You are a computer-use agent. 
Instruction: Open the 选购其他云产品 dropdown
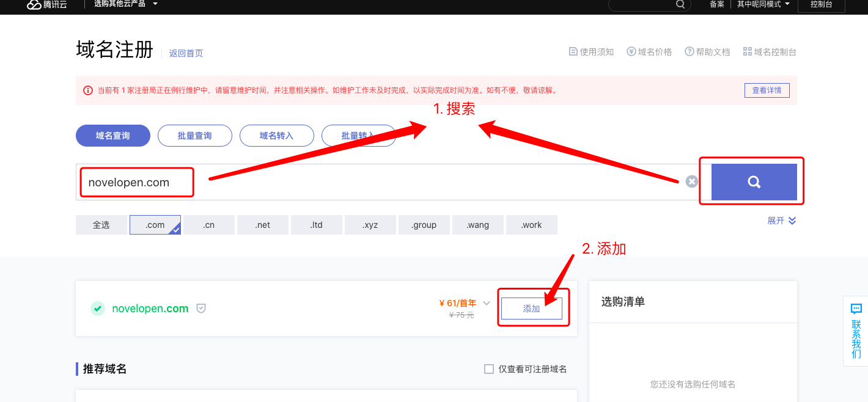(x=126, y=4)
